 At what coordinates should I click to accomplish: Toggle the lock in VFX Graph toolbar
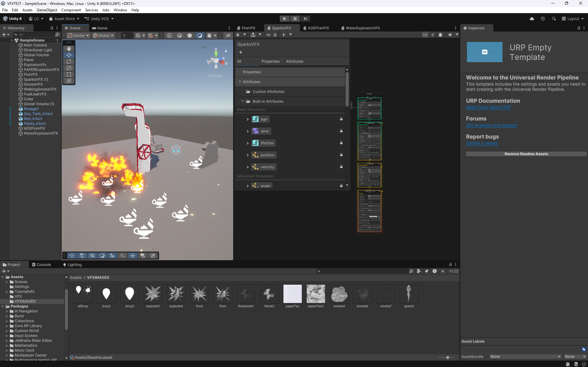275,35
